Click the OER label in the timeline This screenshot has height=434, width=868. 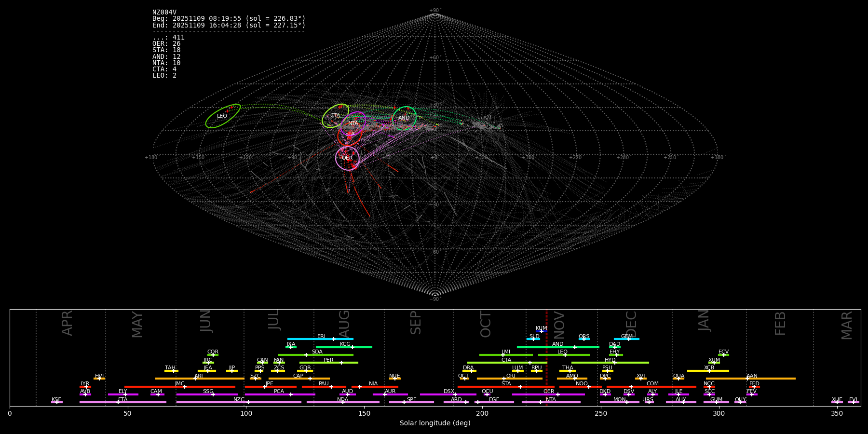549,392
